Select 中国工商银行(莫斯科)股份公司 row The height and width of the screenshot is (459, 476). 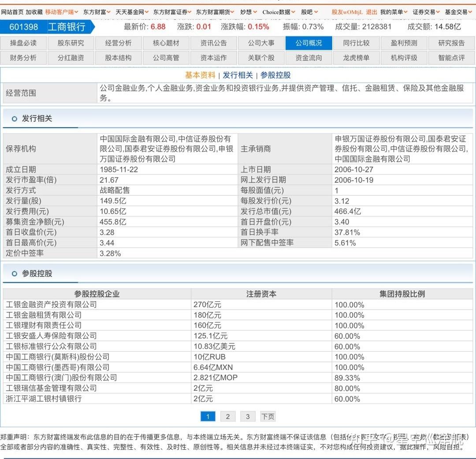[238, 357]
